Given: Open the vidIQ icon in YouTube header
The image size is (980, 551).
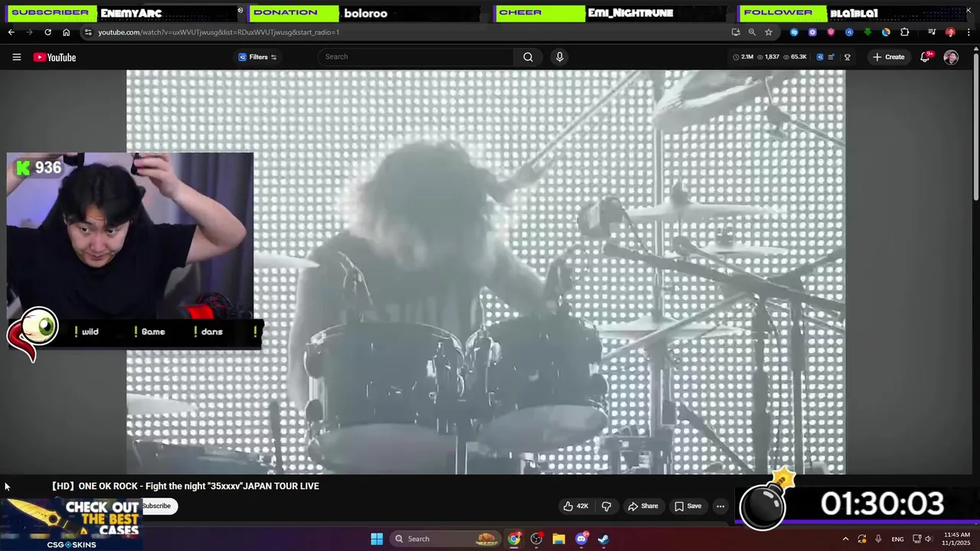Looking at the screenshot, I should 819,57.
